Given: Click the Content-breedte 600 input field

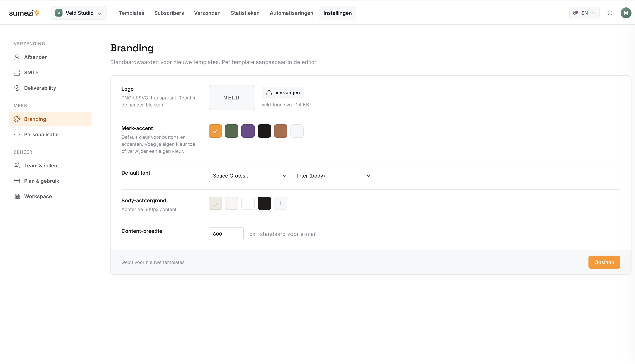Looking at the screenshot, I should tap(226, 234).
